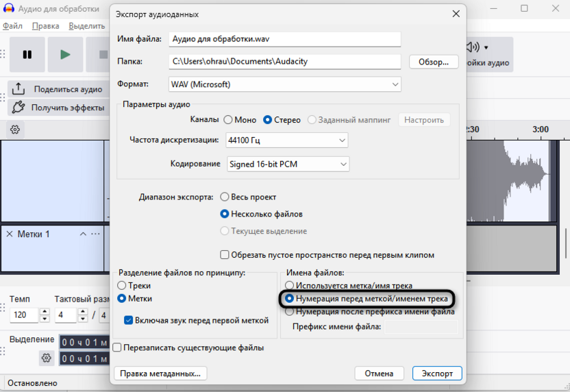Click the vertical scrollbar at right edge

point(566,243)
